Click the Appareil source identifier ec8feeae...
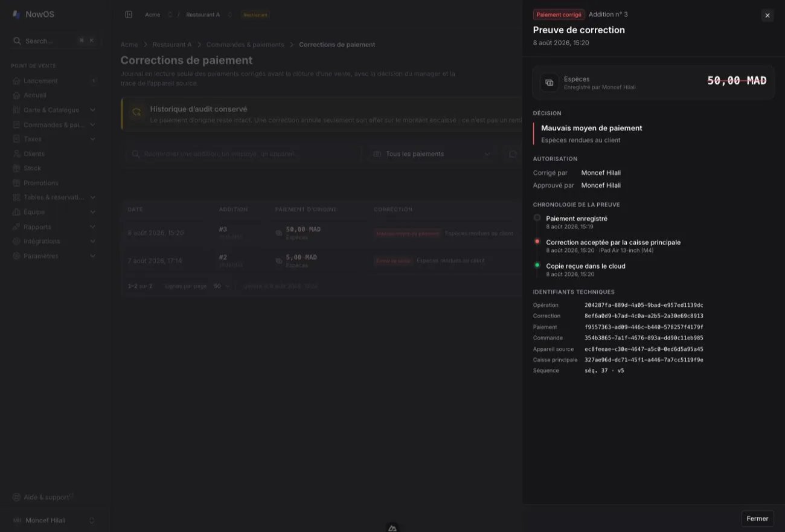 (x=644, y=350)
